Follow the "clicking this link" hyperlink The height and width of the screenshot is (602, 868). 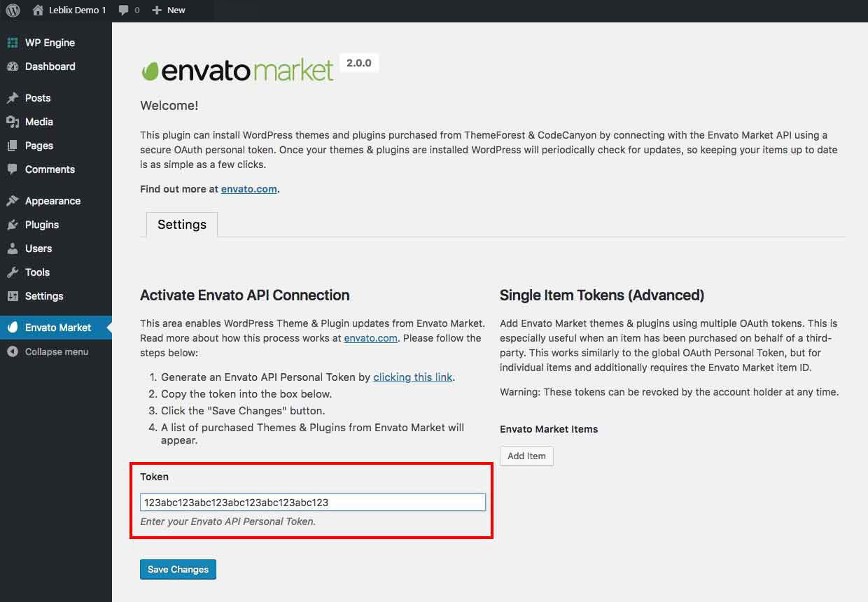pyautogui.click(x=413, y=377)
